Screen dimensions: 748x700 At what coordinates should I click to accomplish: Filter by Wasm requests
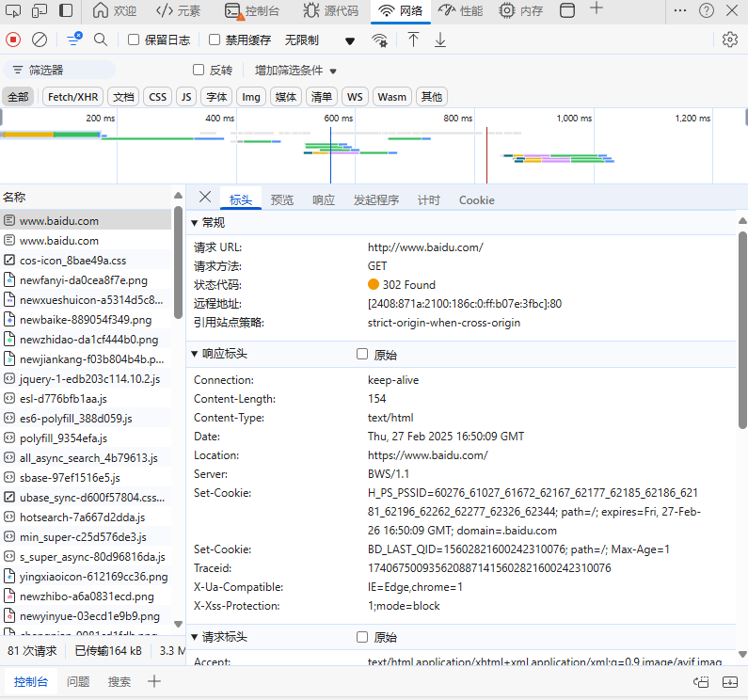391,97
